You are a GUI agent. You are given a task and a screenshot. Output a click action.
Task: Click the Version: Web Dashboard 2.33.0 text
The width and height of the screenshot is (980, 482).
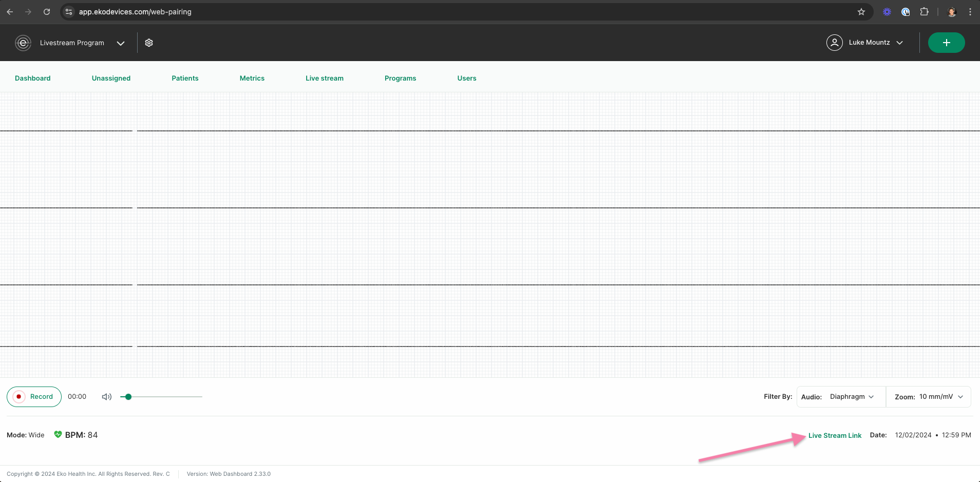click(x=229, y=474)
